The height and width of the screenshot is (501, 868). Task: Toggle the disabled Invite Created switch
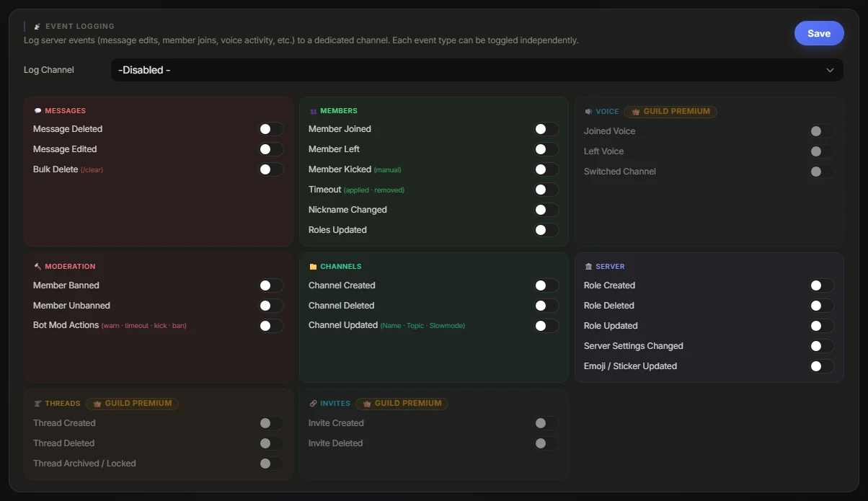coord(546,423)
